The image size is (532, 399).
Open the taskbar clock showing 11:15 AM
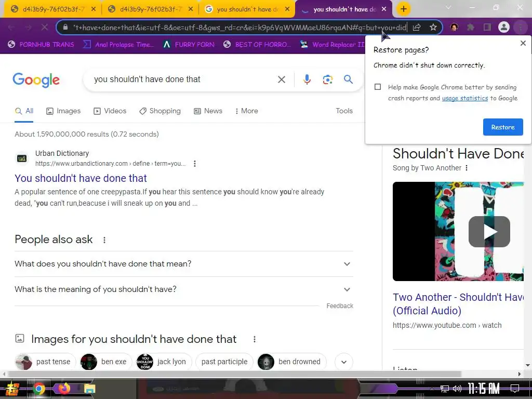coord(484,389)
